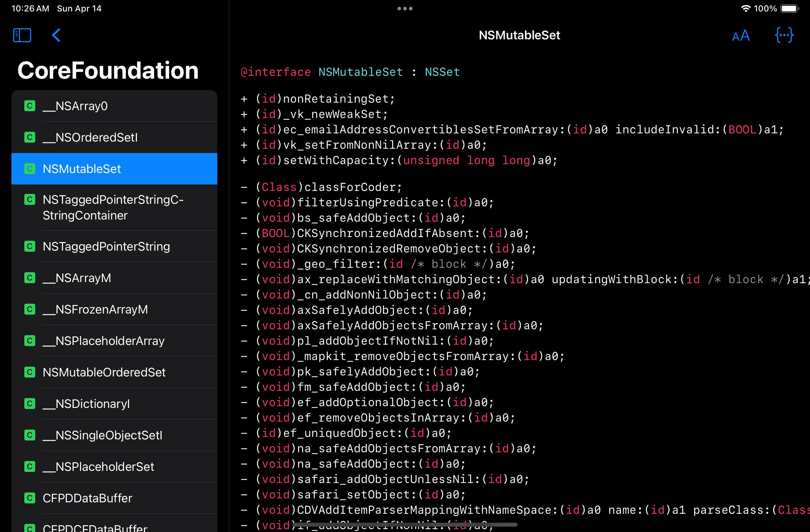
Task: Select __NSDictionaryI in the list
Action: (x=114, y=404)
